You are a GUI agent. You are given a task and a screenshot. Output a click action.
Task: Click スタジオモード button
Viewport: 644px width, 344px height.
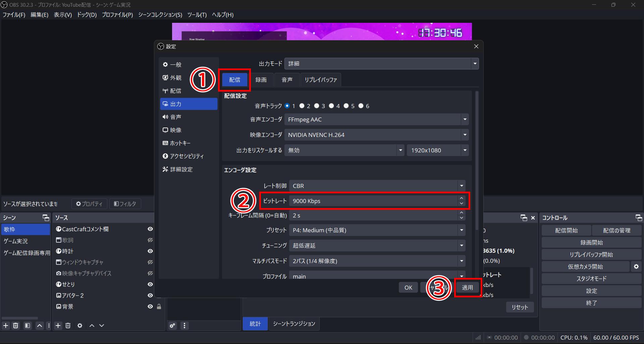pos(591,279)
